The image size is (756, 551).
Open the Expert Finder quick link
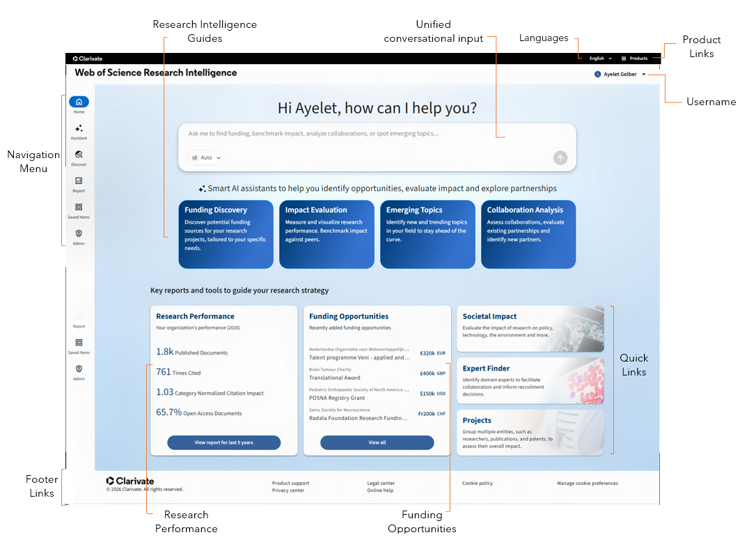[x=530, y=380]
